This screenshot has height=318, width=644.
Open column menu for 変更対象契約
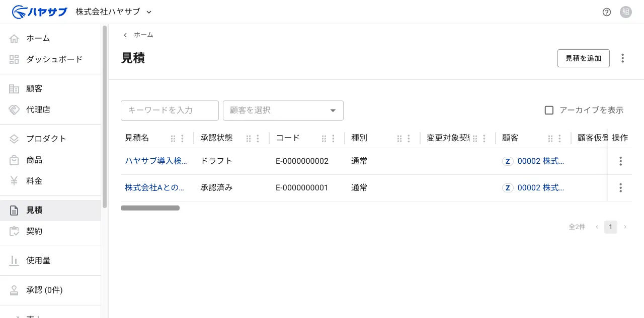pos(484,138)
